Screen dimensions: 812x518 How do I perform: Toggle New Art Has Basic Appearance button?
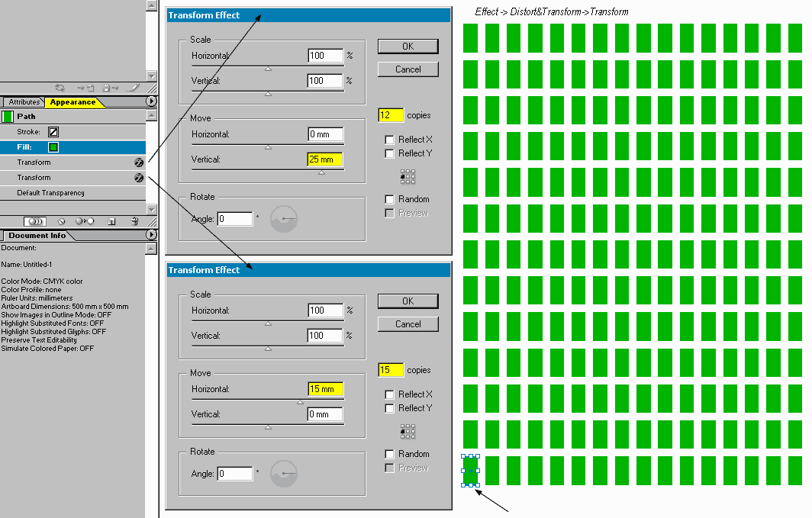click(35, 221)
